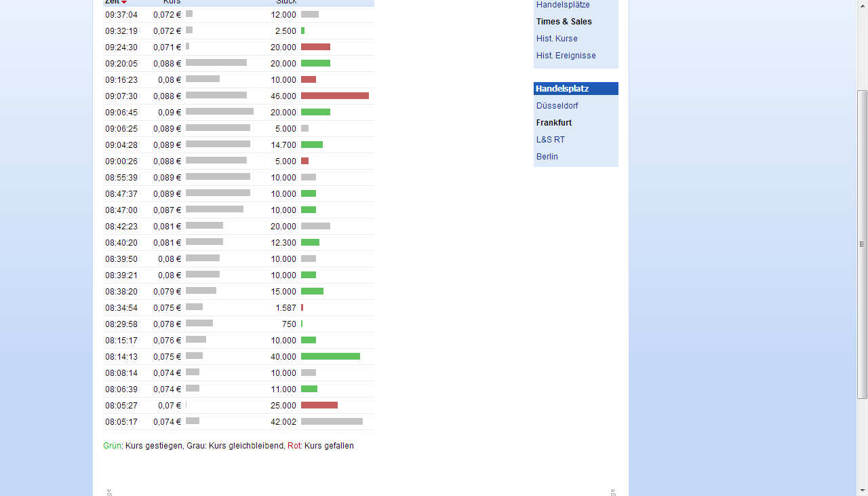The height and width of the screenshot is (496, 868).
Task: Click the 08:14:13 time cell
Action: pyautogui.click(x=121, y=357)
